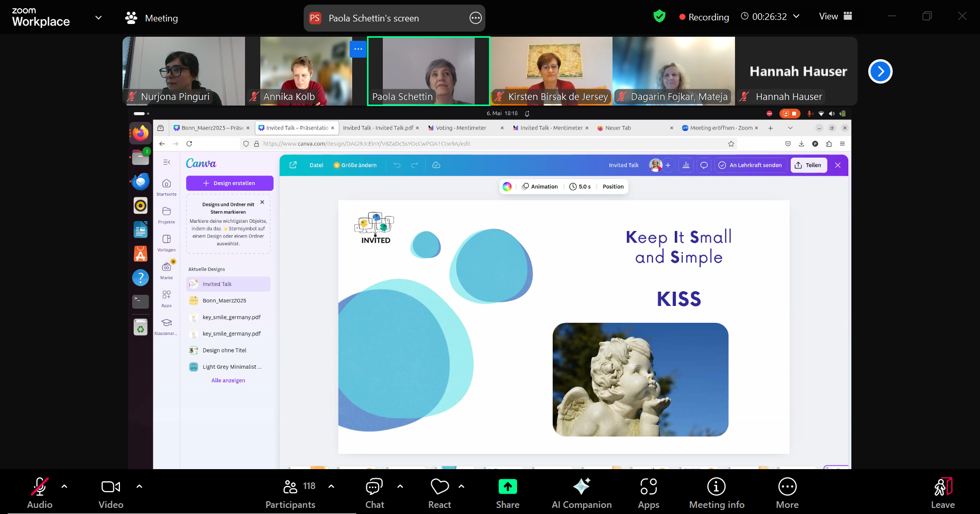Image resolution: width=980 pixels, height=514 pixels.
Task: Click An Lehrkraft senden button
Action: pos(750,165)
